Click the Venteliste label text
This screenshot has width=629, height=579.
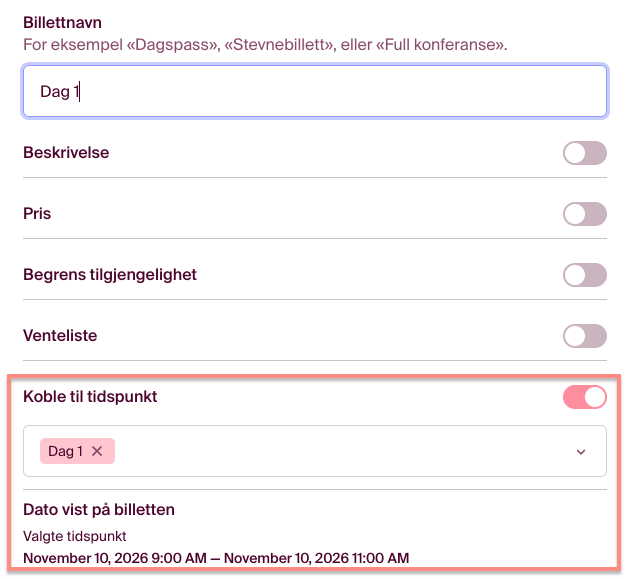60,336
